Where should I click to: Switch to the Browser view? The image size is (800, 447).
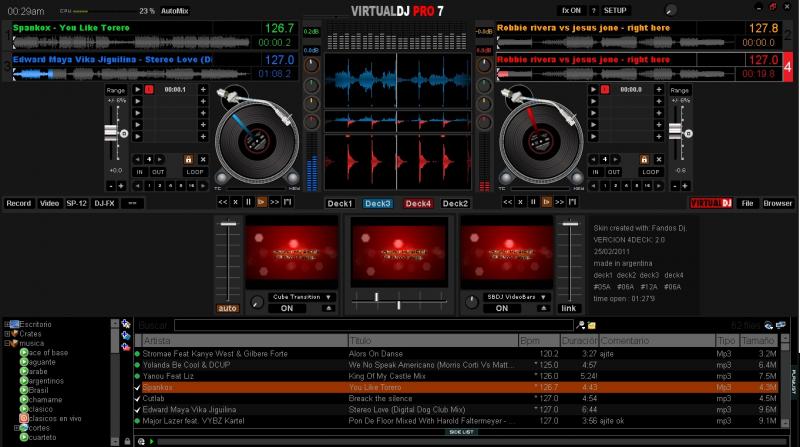pos(778,203)
